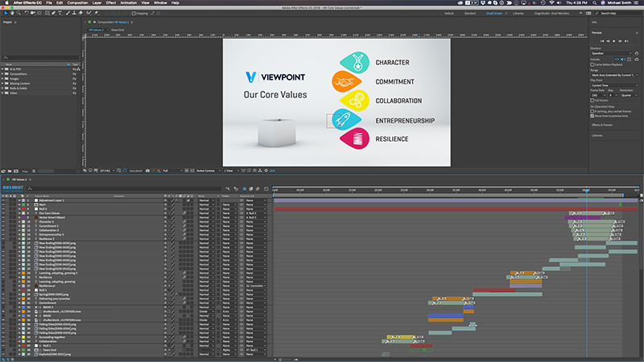Open the Window menu

click(160, 2)
